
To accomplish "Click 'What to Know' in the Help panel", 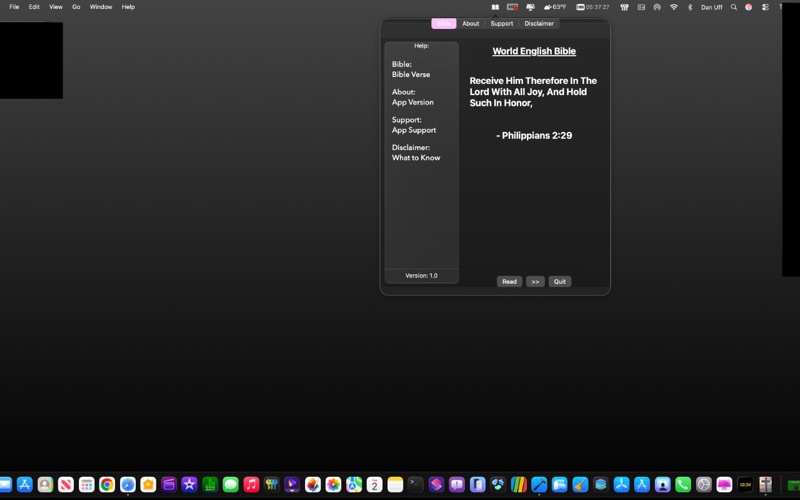I will tap(416, 158).
